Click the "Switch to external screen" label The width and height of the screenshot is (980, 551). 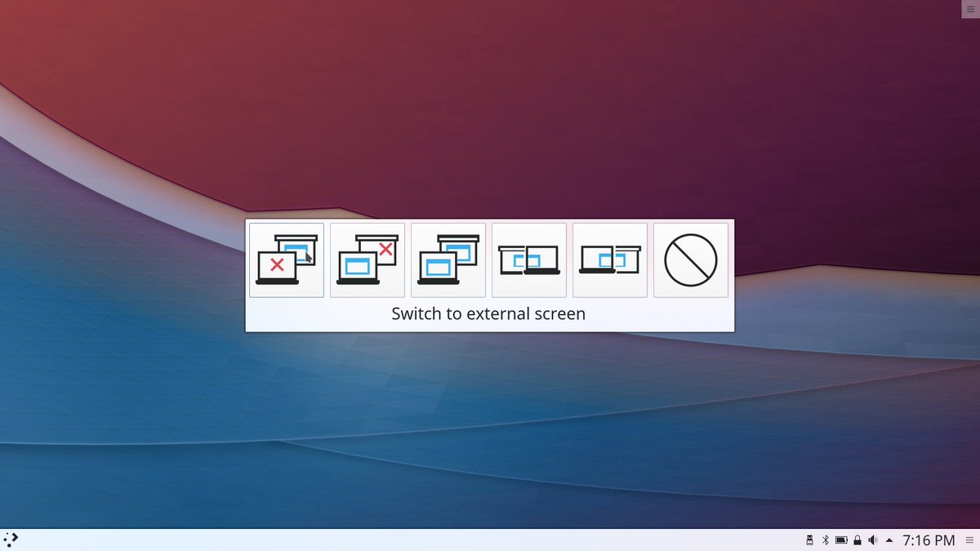click(489, 313)
